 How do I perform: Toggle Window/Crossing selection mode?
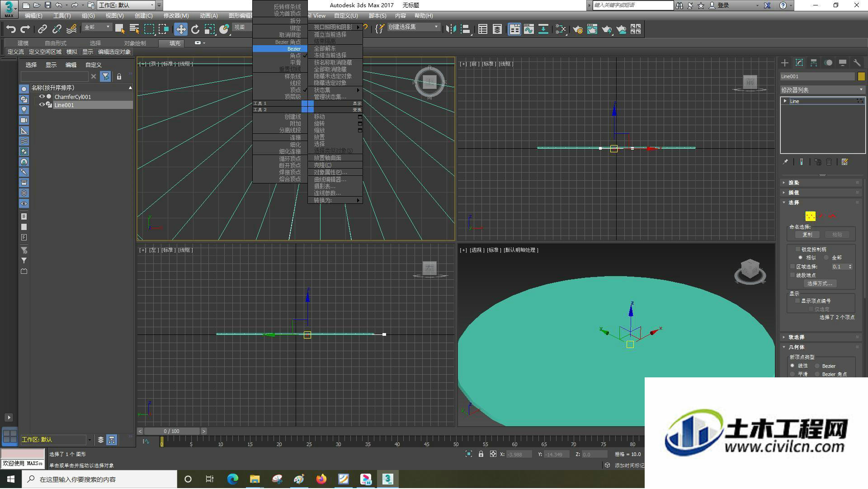(x=164, y=29)
